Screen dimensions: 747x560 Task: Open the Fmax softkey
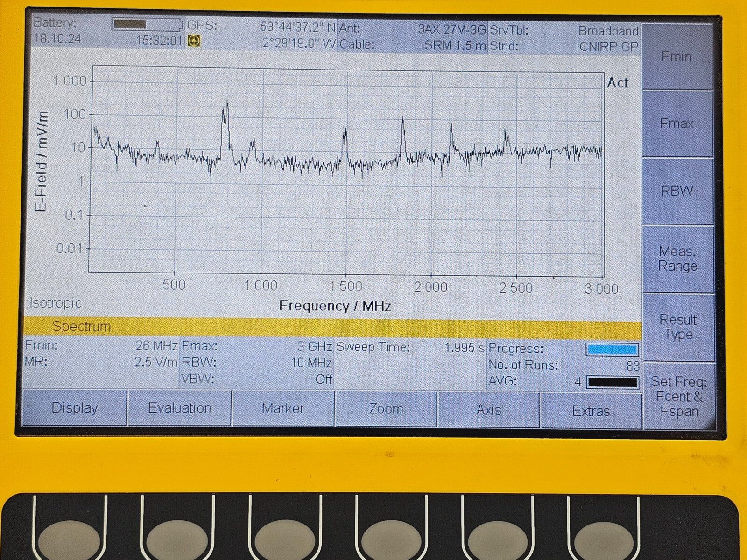(x=676, y=123)
